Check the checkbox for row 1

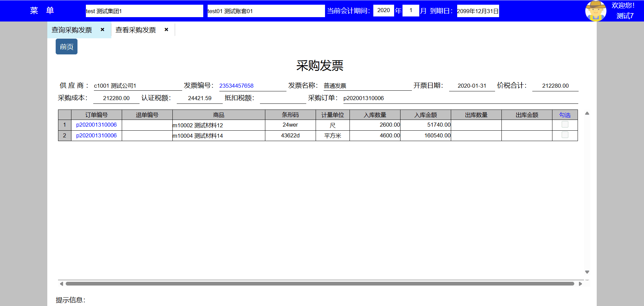tap(565, 125)
